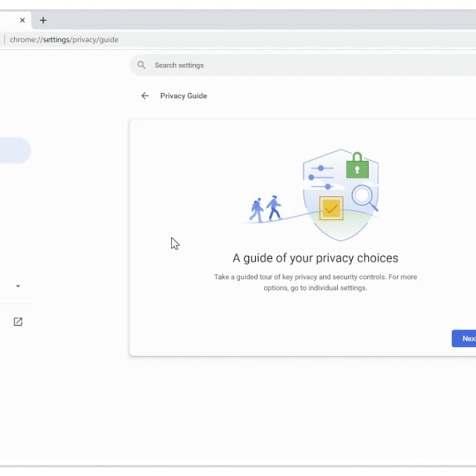Click the yellow checkmark box illustration

coord(331,208)
